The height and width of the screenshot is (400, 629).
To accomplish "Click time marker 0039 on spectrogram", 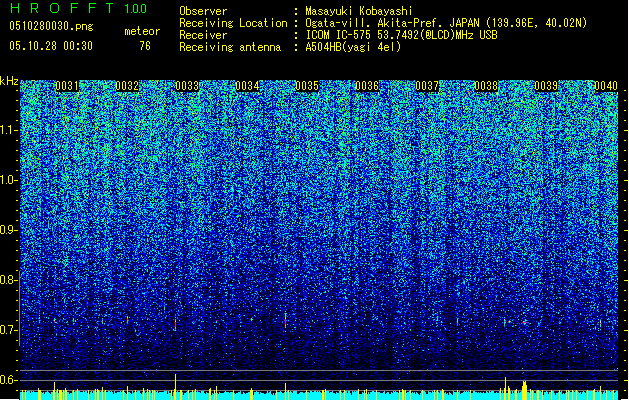I will tap(546, 86).
